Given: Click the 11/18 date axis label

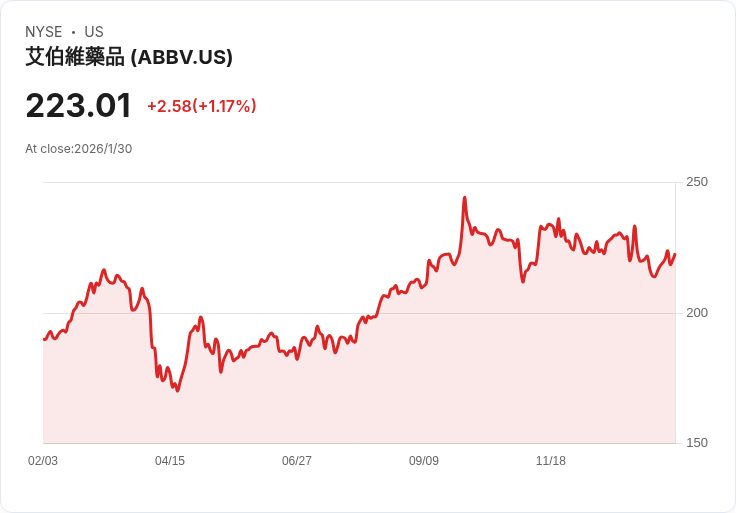Looking at the screenshot, I should tap(551, 461).
